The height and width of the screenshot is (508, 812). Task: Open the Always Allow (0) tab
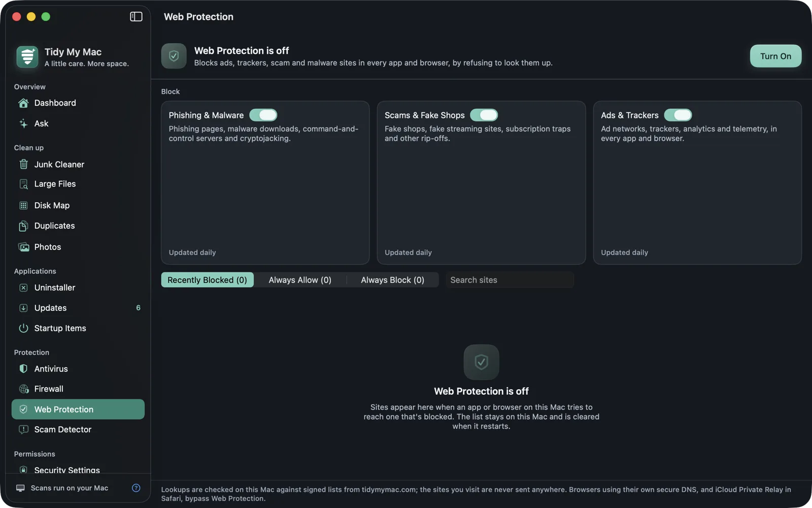point(300,280)
